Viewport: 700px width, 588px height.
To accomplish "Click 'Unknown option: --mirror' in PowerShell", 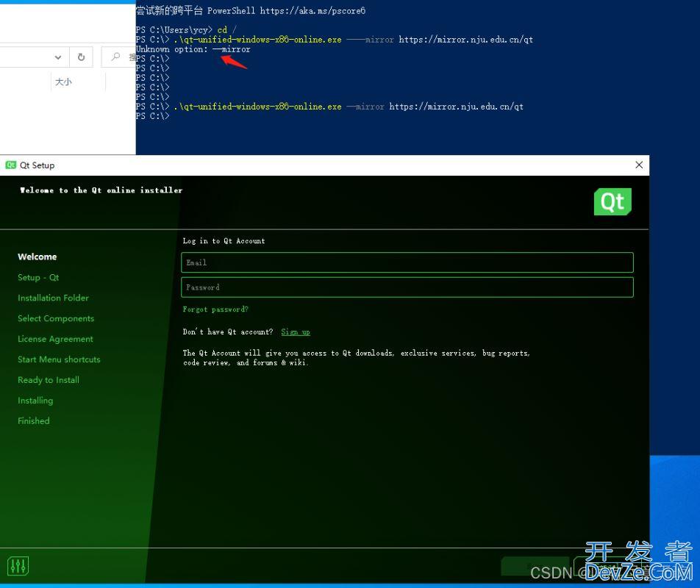I will [193, 49].
